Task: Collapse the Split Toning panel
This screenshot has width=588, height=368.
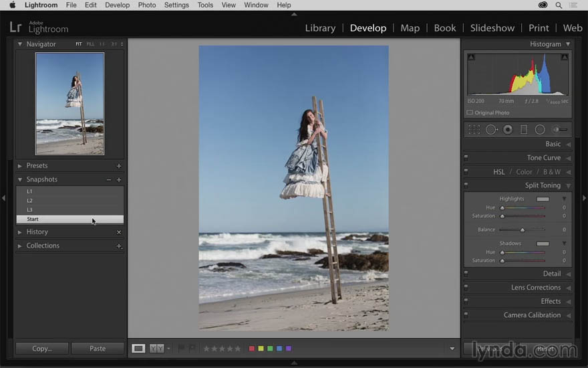Action: (569, 185)
